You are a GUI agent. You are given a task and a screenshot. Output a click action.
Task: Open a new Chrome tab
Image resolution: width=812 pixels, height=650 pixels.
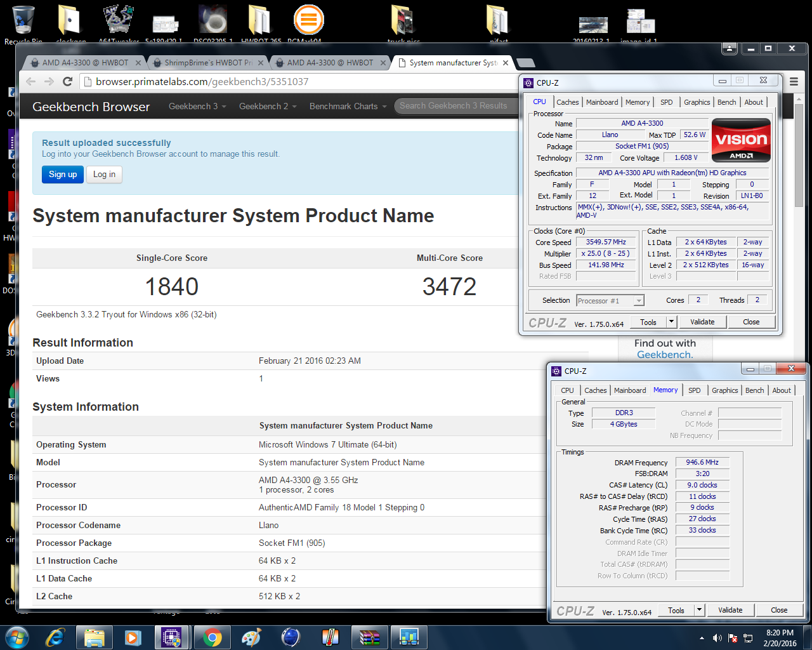pos(525,62)
